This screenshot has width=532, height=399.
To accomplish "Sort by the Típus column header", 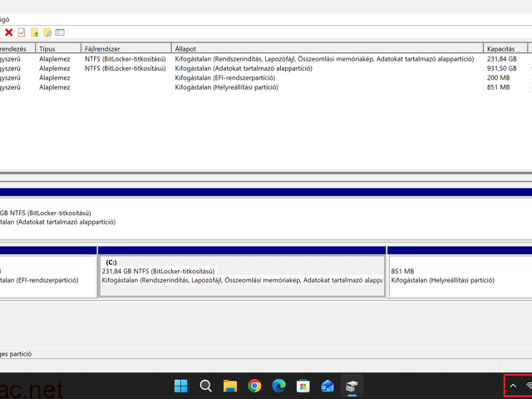I will (58, 48).
